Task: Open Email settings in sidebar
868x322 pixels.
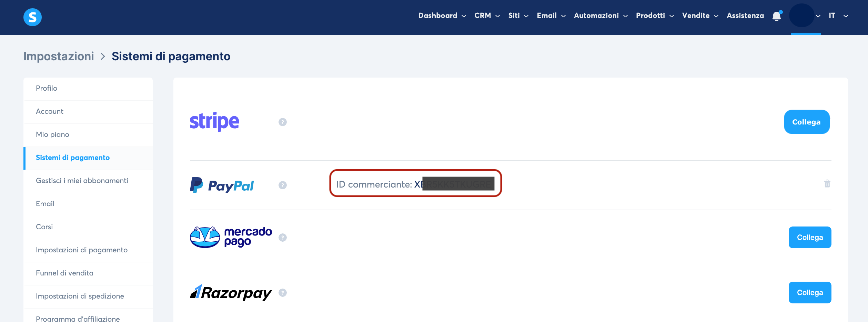Action: (x=88, y=204)
